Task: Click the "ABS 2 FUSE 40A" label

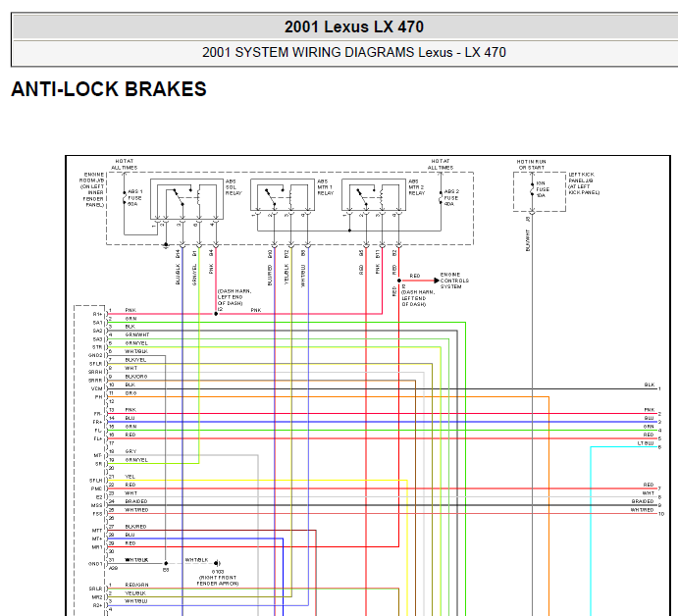Action: pos(451,197)
